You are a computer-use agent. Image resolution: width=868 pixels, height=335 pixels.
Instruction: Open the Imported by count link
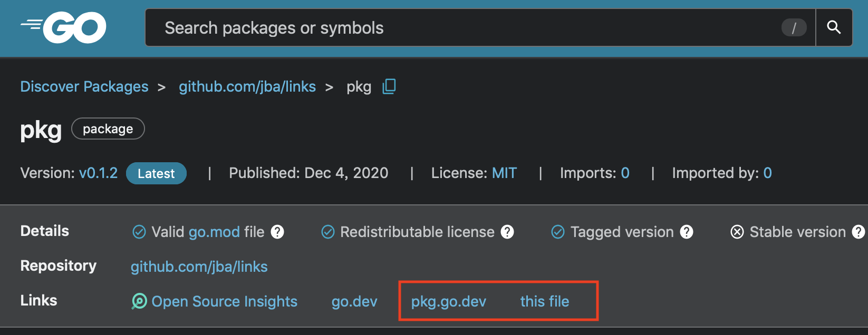coord(767,173)
